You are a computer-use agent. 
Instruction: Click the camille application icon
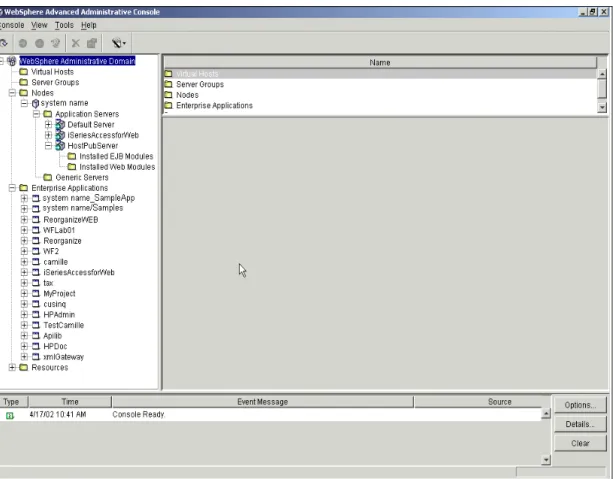pos(36,262)
